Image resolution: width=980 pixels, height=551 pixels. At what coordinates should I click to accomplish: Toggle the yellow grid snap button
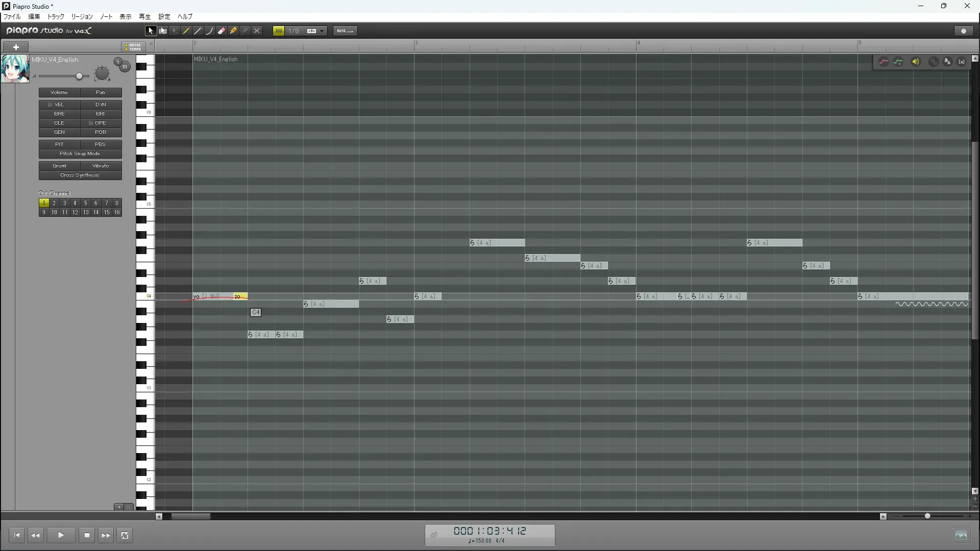(x=279, y=31)
